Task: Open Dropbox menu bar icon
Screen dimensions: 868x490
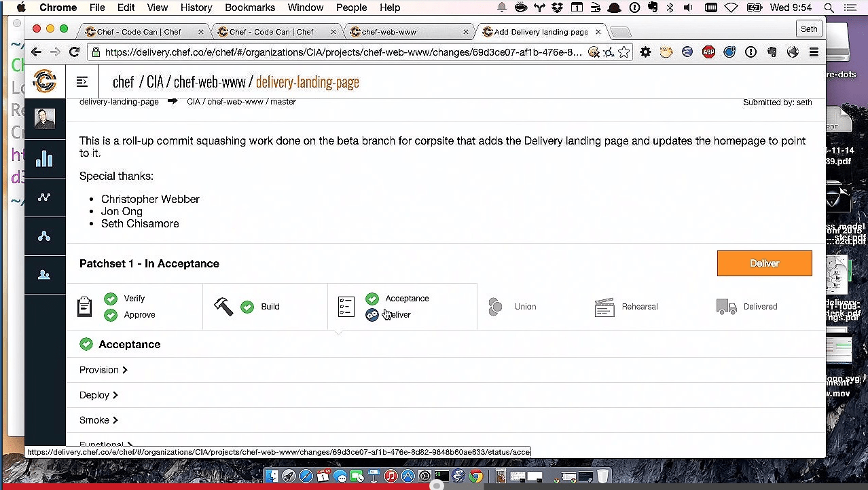Action: click(x=558, y=7)
